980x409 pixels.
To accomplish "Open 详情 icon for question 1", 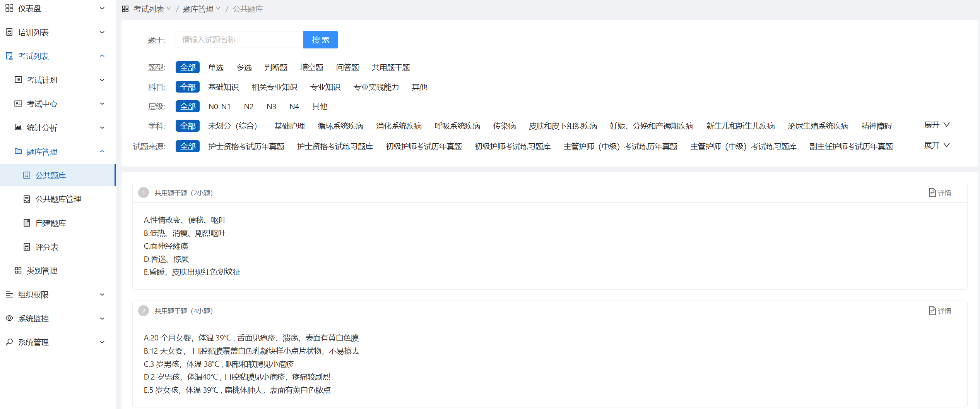I will 932,193.
